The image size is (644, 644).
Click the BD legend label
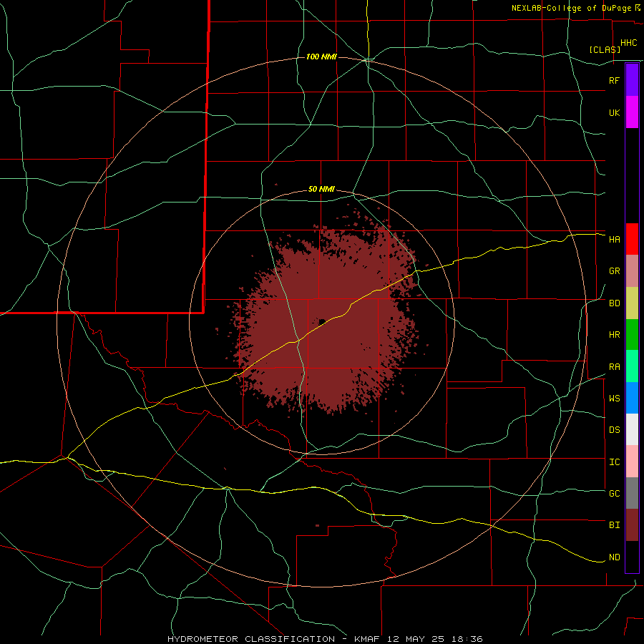coord(614,303)
